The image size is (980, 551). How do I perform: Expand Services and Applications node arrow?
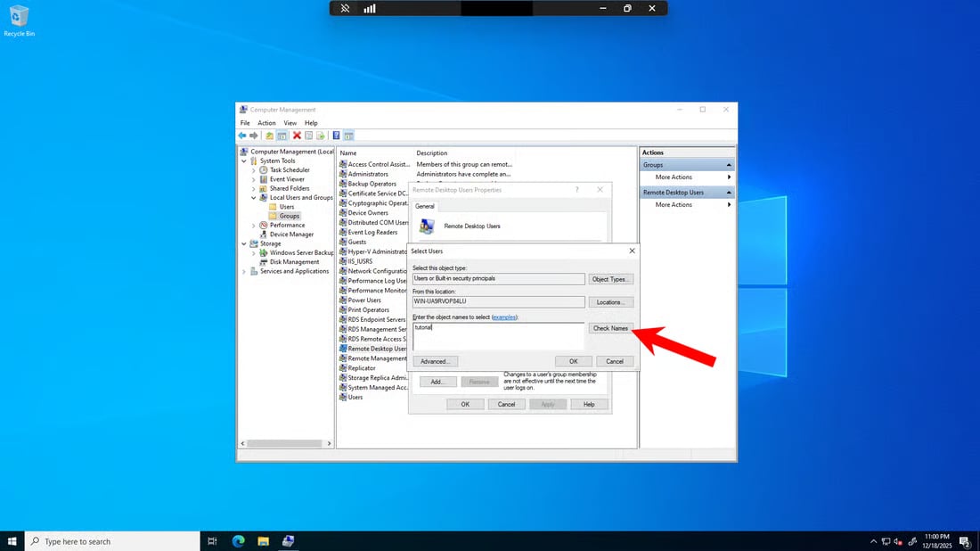pyautogui.click(x=244, y=271)
